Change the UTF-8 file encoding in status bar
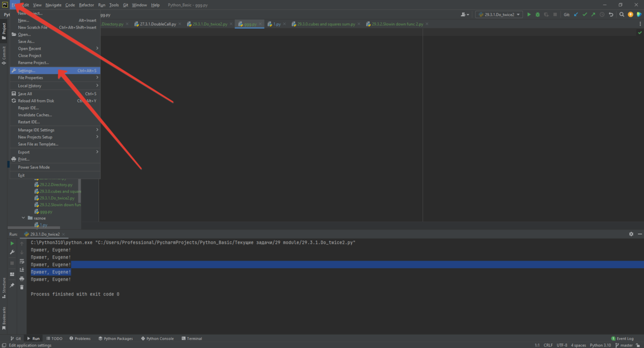This screenshot has height=348, width=644. [x=562, y=345]
